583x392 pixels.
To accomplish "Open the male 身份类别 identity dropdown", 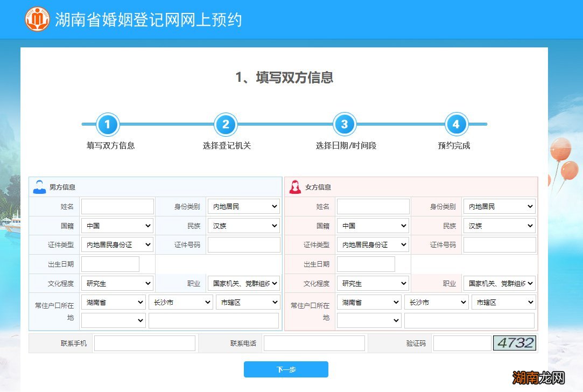I will click(x=243, y=206).
